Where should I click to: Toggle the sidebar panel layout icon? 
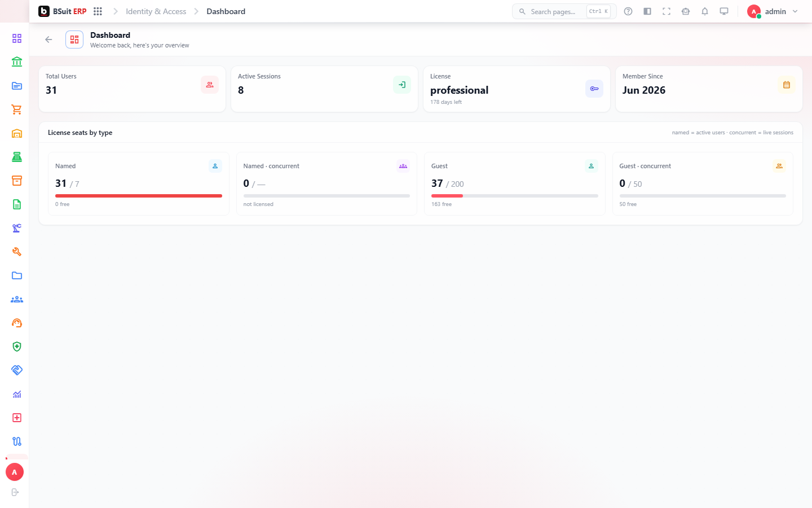click(647, 11)
